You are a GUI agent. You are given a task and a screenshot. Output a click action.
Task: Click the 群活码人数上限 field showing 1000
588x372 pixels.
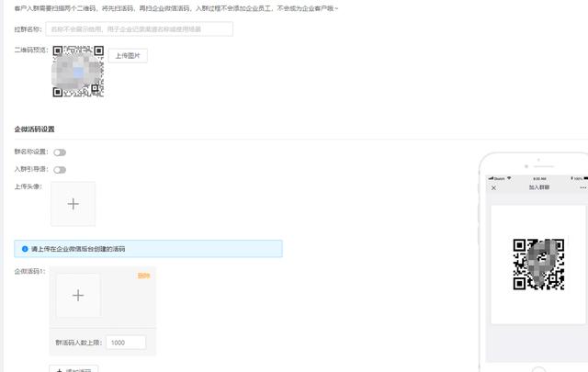[x=126, y=343]
